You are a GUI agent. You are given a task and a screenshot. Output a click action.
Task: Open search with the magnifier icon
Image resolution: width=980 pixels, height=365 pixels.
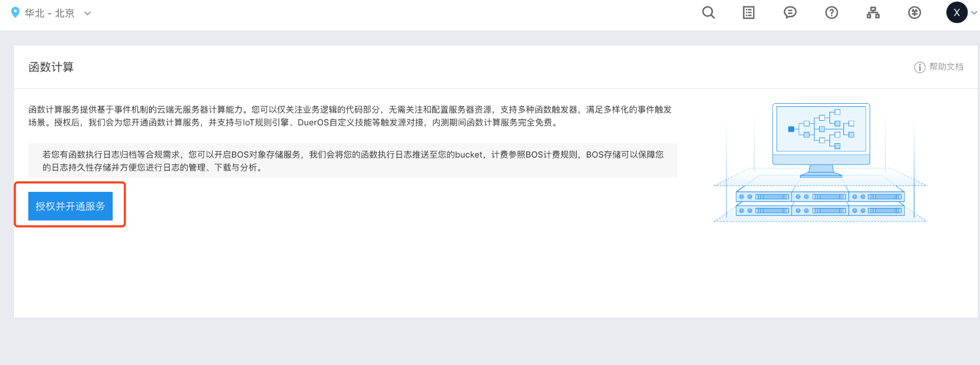(708, 12)
